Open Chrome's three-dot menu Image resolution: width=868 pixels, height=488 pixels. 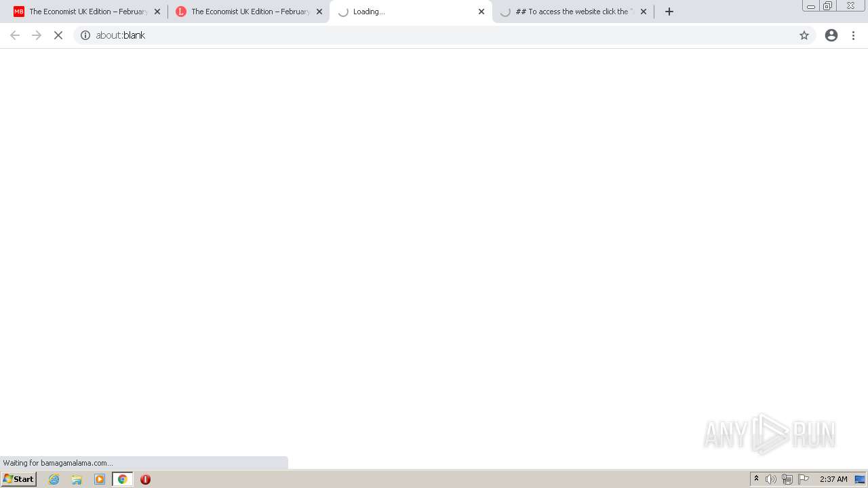[x=854, y=35]
